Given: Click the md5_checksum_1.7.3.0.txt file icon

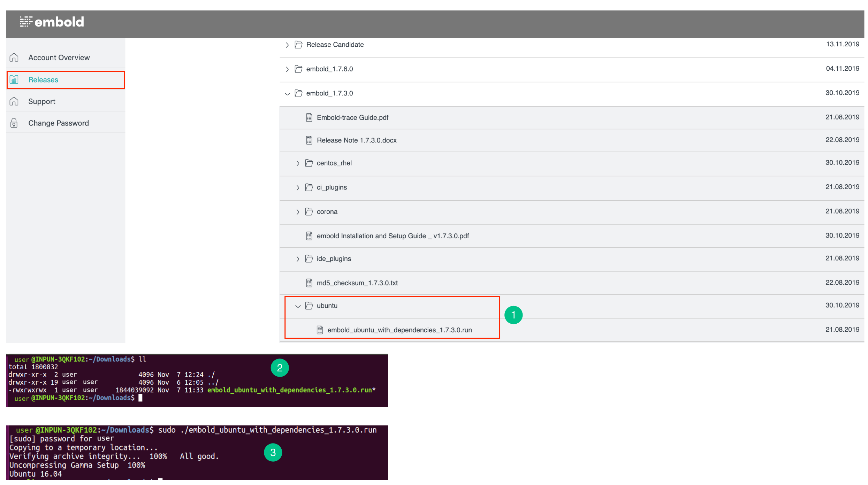Looking at the screenshot, I should [309, 283].
